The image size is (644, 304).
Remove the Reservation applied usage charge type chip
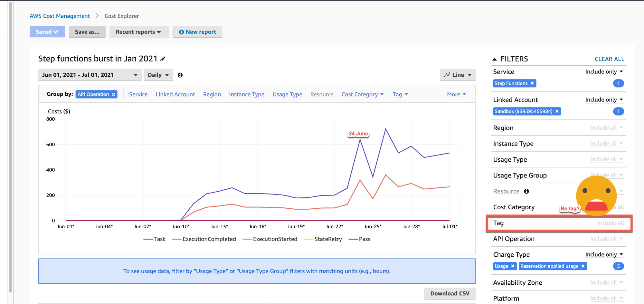tap(583, 266)
